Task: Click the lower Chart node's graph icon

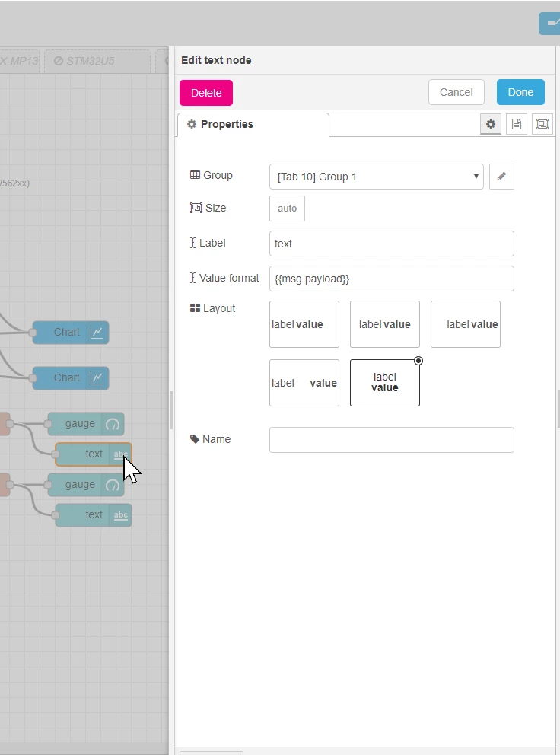Action: (97, 378)
